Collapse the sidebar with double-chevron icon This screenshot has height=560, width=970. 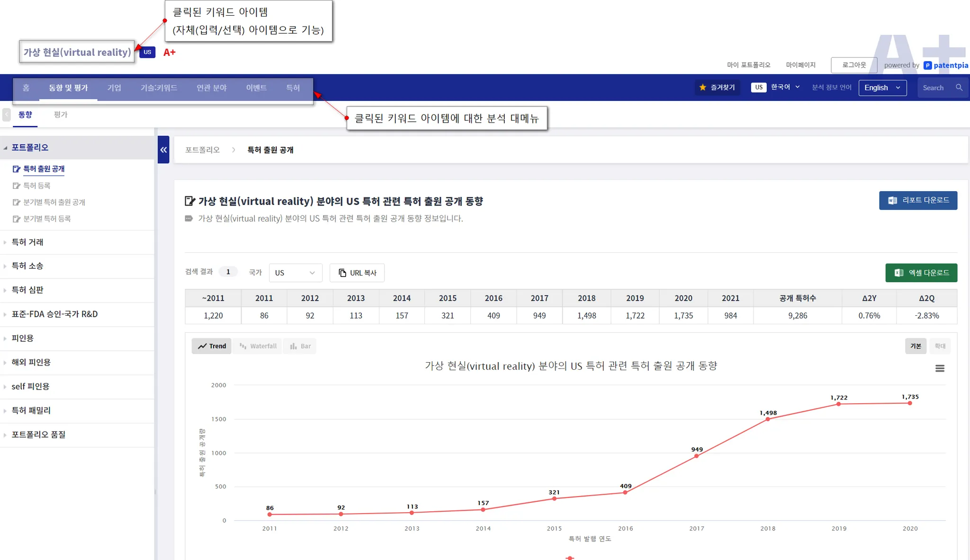pos(163,150)
